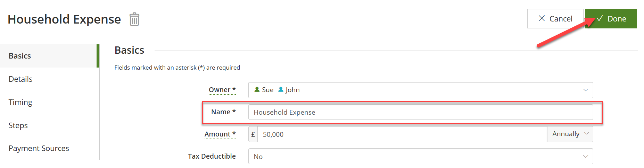Click the Name input field
The width and height of the screenshot is (644, 168).
(421, 112)
